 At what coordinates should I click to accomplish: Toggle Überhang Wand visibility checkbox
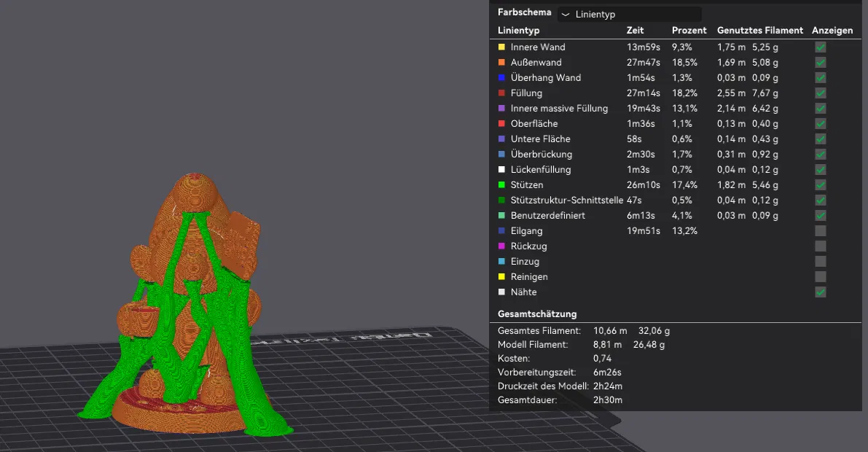click(821, 77)
